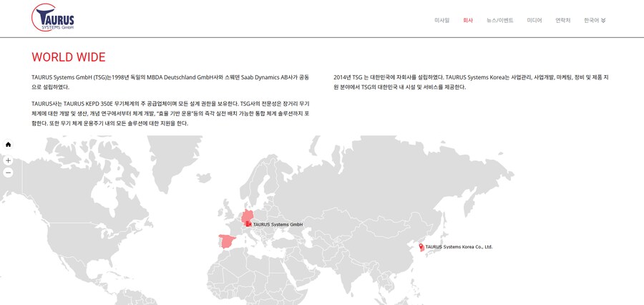Reset map with the home icon
Screen dimensions: 644x305
point(8,145)
